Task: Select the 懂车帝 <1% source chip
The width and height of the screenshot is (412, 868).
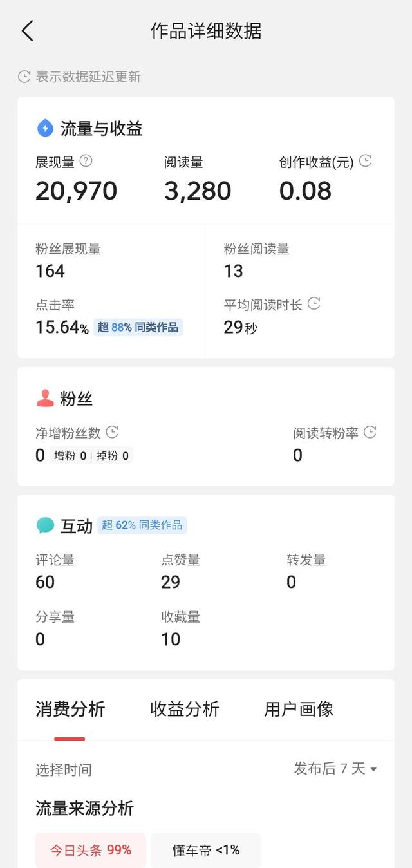Action: 206,850
